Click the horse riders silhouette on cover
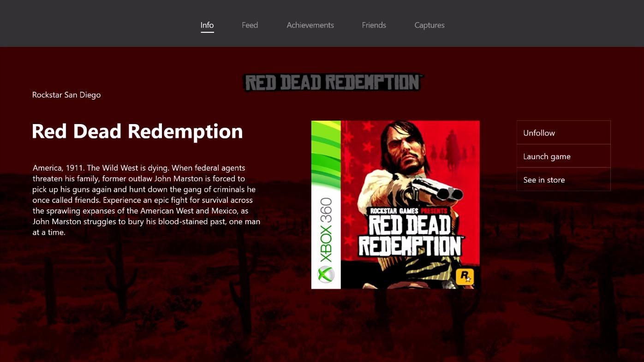The height and width of the screenshot is (362, 644). pos(450,148)
